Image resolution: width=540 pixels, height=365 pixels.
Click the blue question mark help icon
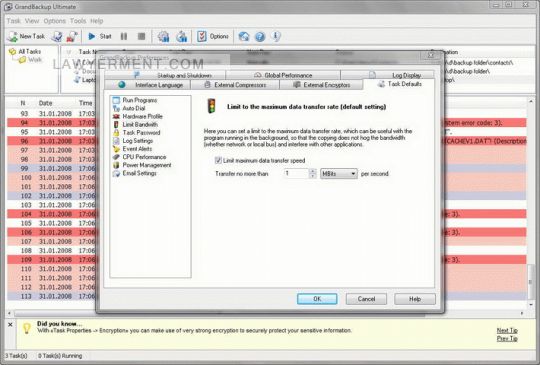point(260,36)
